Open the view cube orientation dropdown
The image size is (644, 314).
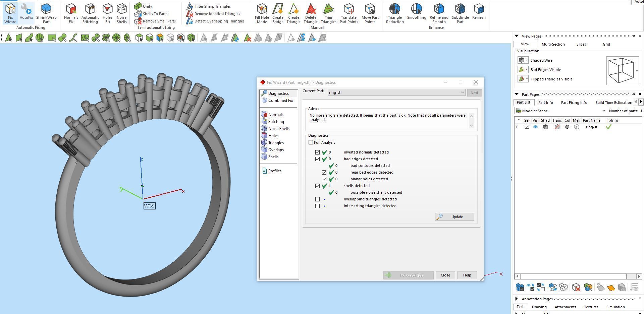coord(637,71)
